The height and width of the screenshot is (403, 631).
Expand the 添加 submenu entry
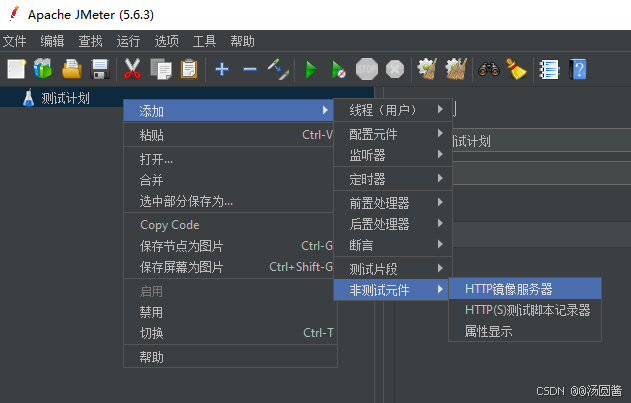(229, 111)
